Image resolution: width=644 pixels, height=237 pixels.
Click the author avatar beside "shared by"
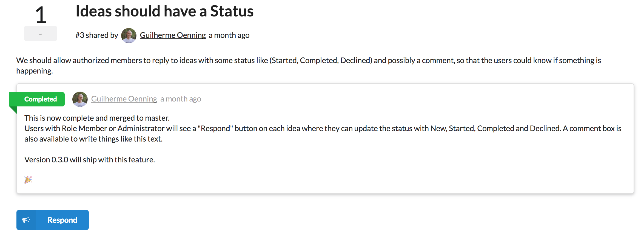point(129,36)
